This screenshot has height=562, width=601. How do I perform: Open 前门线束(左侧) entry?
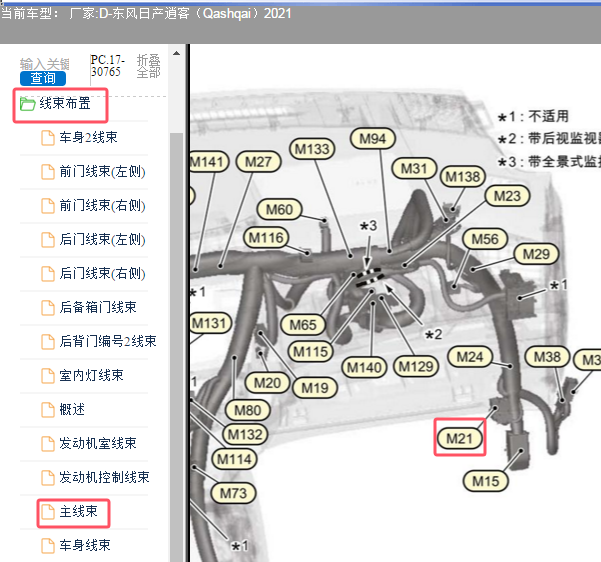point(102,171)
